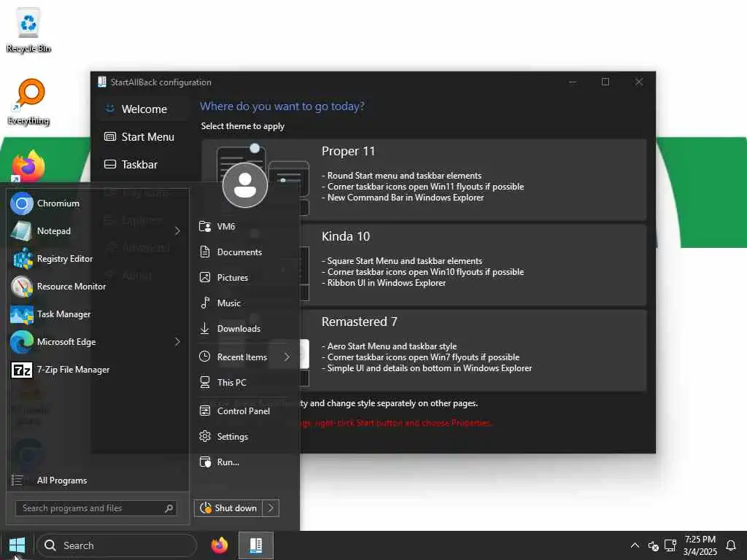
Task: Expand Notepad jump list arrow
Action: pos(178,231)
